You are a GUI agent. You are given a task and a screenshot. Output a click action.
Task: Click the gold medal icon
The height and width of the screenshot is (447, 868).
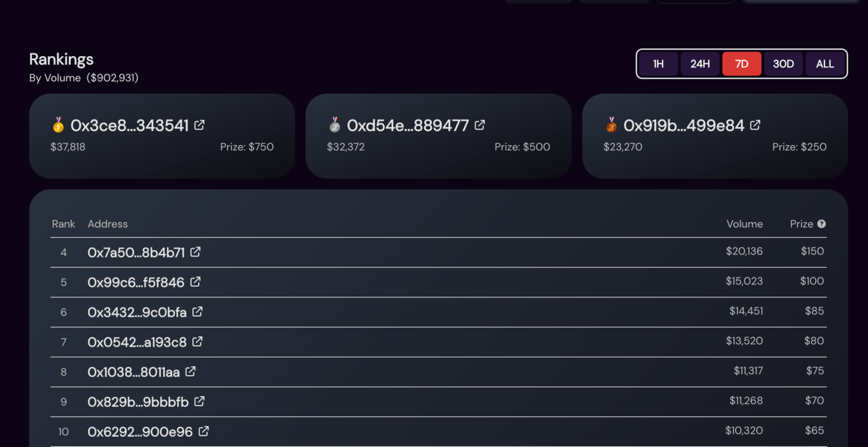(x=58, y=125)
